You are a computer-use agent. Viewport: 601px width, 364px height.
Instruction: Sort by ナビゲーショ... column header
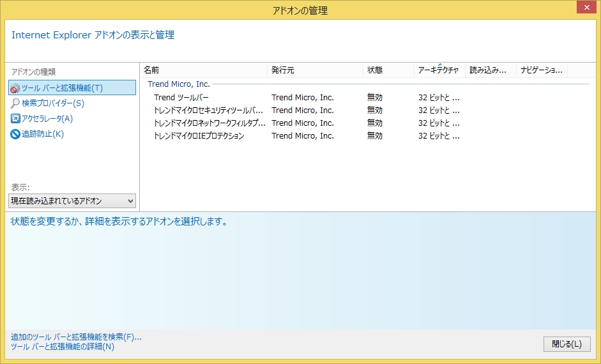[x=542, y=70]
